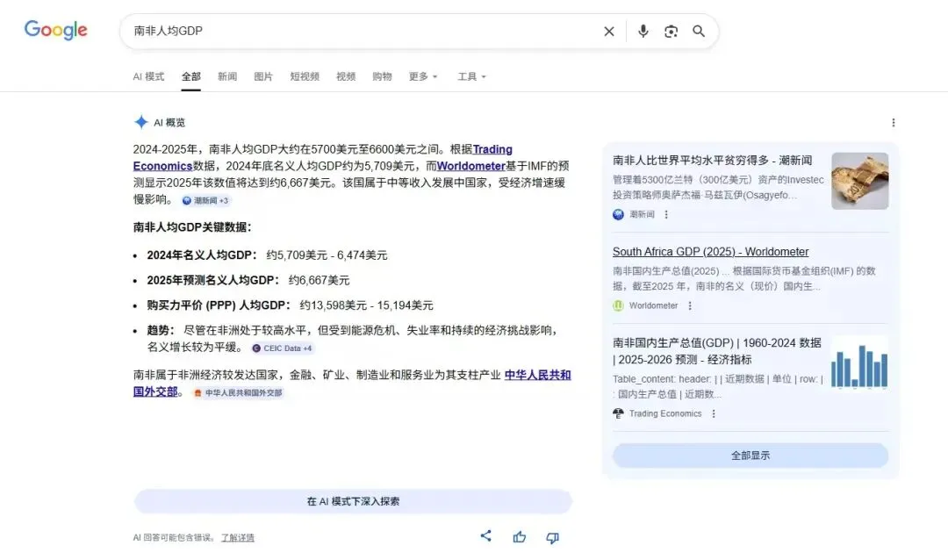Open more options for the Trading Economics source card
This screenshot has height=560, width=948.
(714, 413)
